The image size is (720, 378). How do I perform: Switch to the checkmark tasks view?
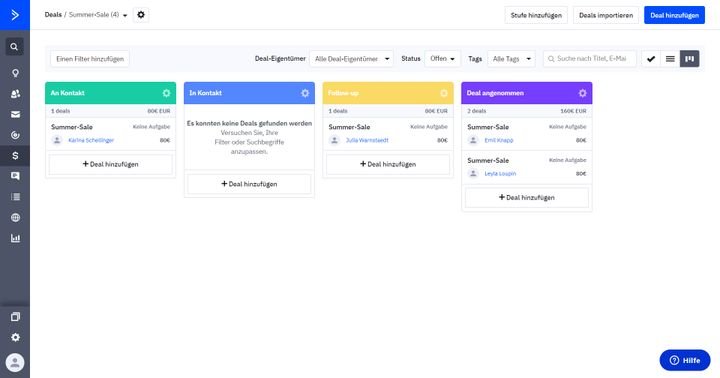pos(651,59)
